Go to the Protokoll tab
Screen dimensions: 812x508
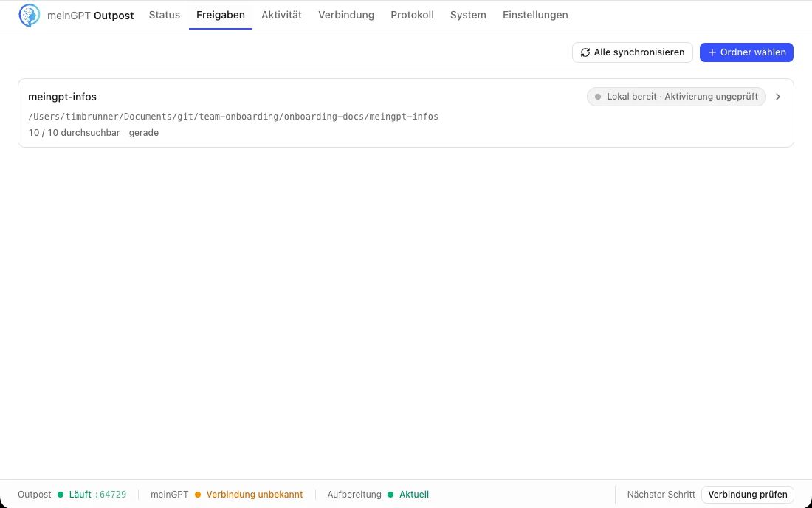pos(412,15)
